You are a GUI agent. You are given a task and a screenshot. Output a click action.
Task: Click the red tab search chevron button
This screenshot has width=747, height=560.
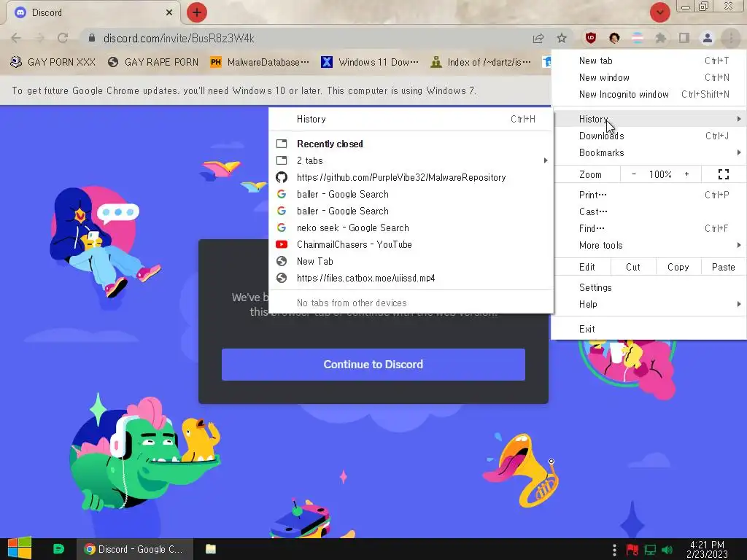point(659,12)
